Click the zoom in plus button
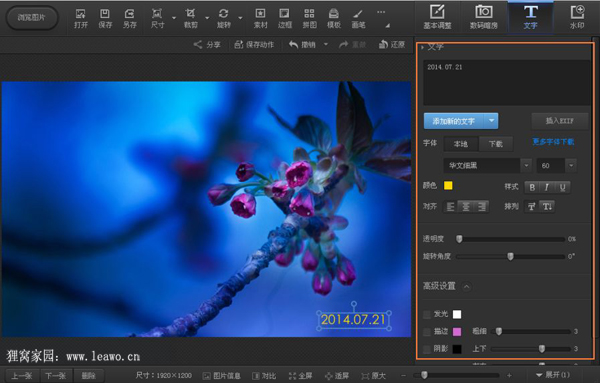The width and height of the screenshot is (600, 383). [509, 376]
